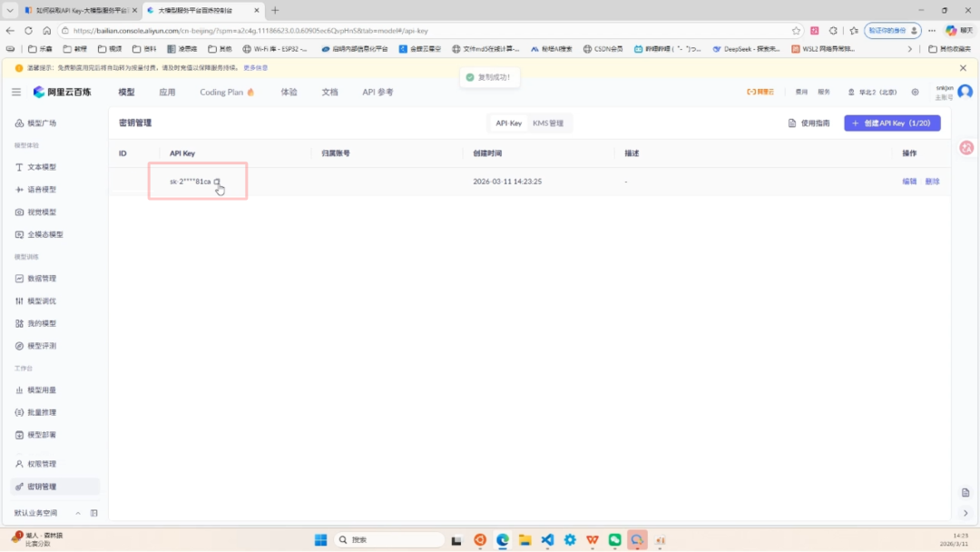This screenshot has height=552, width=980.
Task: Open Visual Studio Code from the taskbar
Action: coord(547,539)
